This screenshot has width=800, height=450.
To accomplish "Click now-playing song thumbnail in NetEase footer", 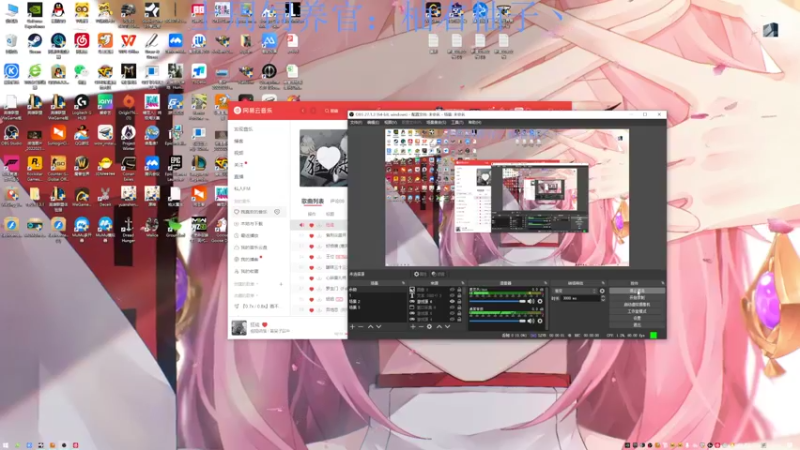I will pos(239,328).
